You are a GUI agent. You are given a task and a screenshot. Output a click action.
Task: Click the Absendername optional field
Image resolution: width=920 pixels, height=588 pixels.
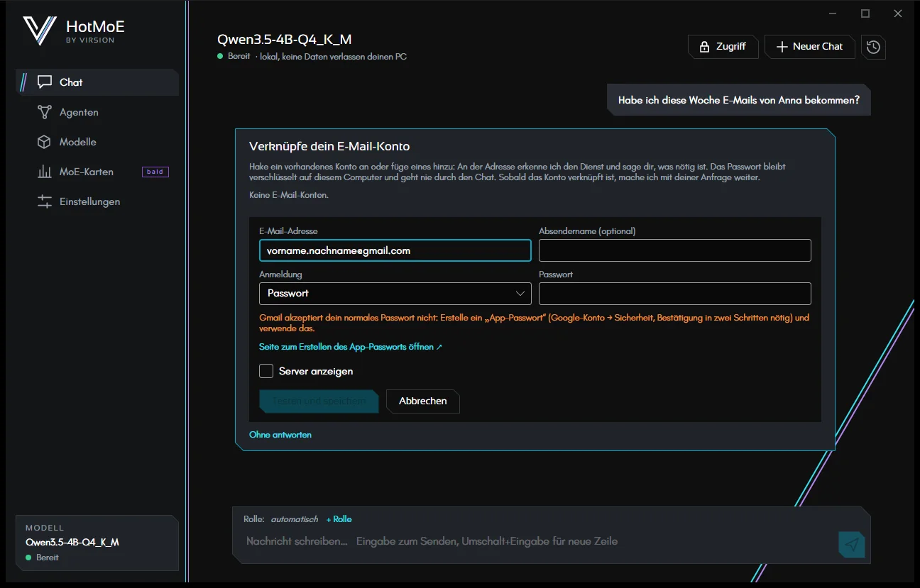(x=675, y=250)
